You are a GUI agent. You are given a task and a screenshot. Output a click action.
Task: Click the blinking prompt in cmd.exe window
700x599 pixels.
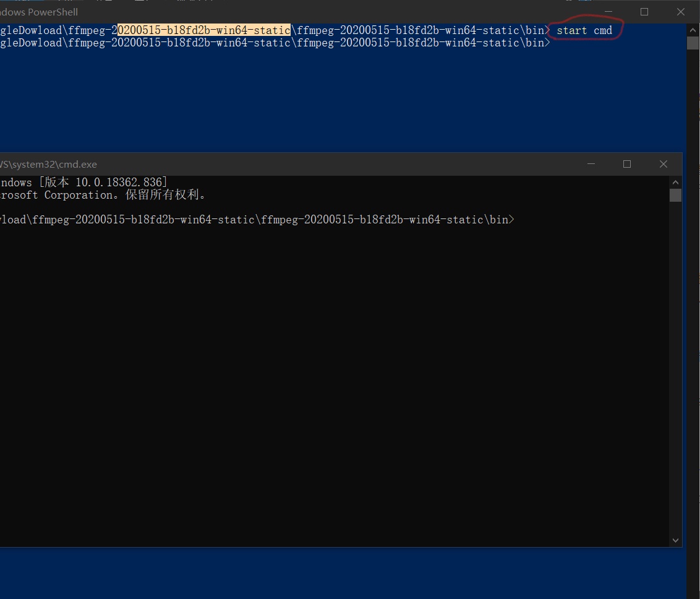click(x=519, y=219)
